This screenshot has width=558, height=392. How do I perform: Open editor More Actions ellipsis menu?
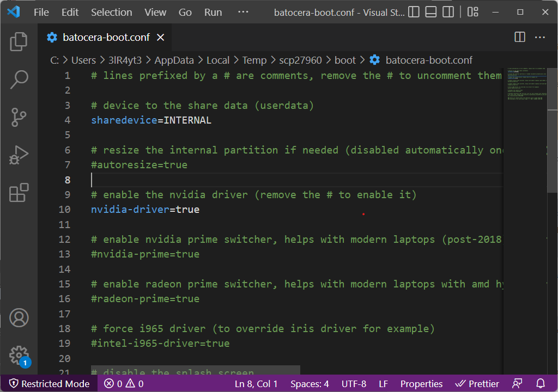coord(540,37)
